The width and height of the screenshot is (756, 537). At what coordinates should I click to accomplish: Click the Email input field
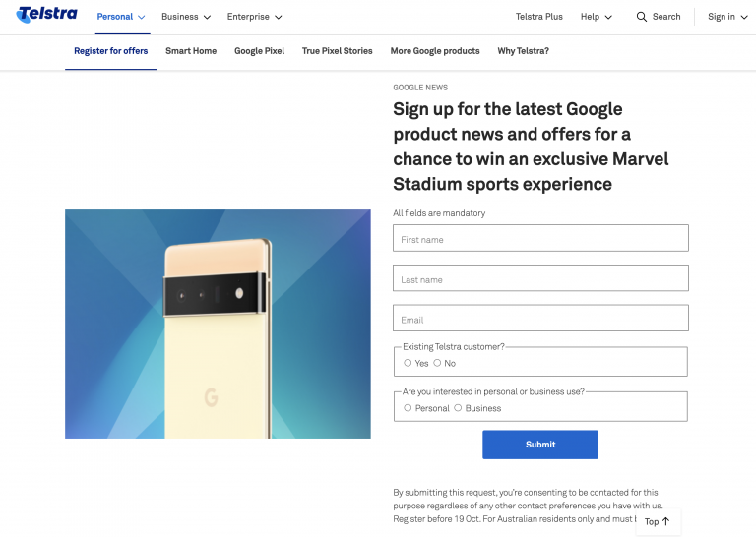point(540,319)
